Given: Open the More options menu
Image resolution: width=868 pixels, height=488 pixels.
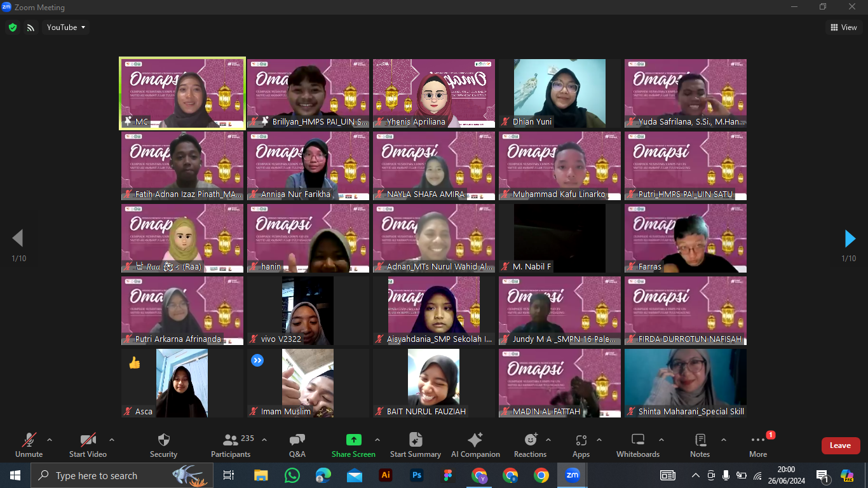Looking at the screenshot, I should click(757, 440).
